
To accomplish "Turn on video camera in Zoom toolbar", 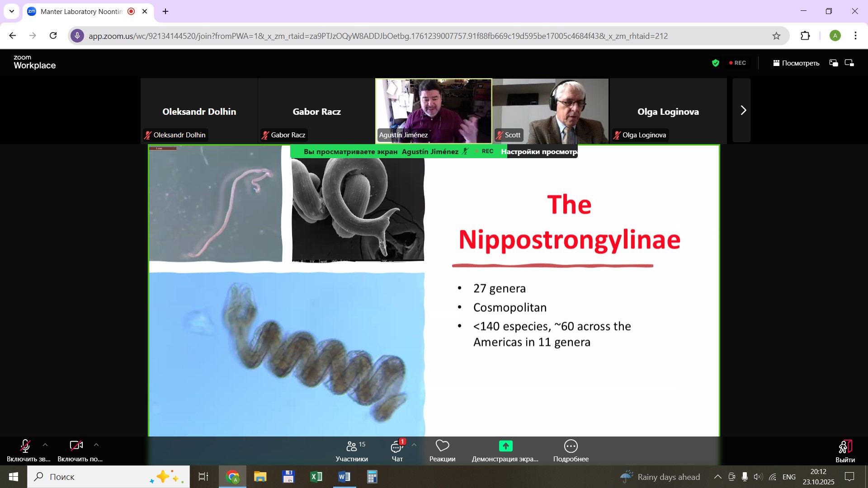I will coord(76,446).
